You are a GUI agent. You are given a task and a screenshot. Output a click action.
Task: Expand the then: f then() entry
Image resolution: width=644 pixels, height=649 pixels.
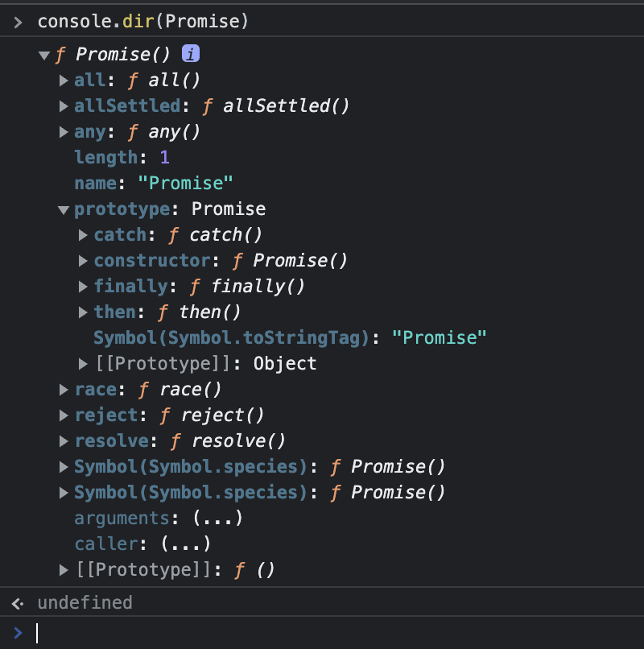[x=83, y=312]
